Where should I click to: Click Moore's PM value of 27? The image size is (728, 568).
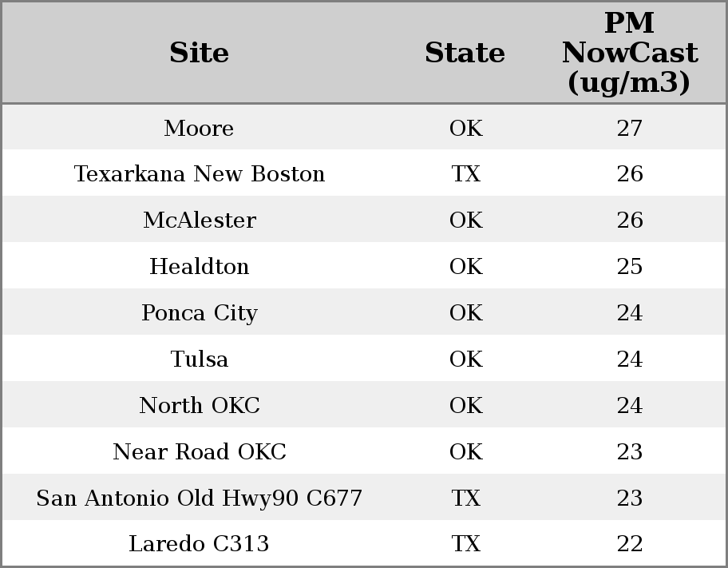coord(629,129)
